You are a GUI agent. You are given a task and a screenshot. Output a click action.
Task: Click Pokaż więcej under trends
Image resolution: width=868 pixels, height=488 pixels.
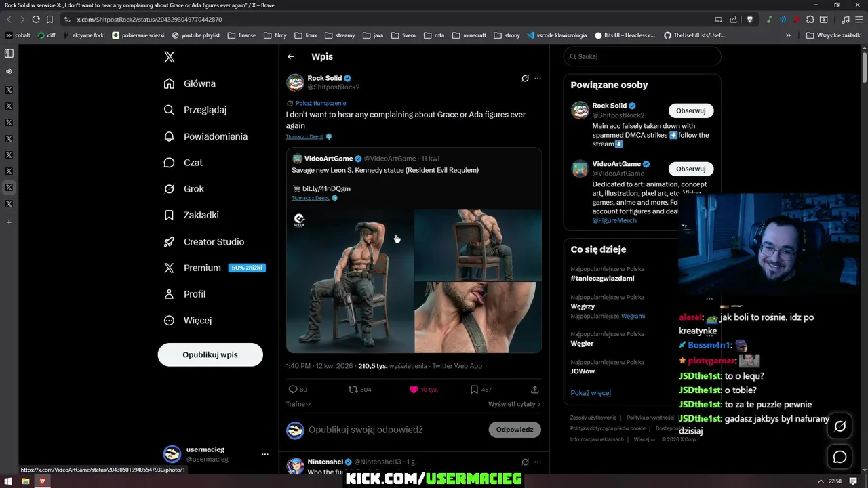pos(591,393)
